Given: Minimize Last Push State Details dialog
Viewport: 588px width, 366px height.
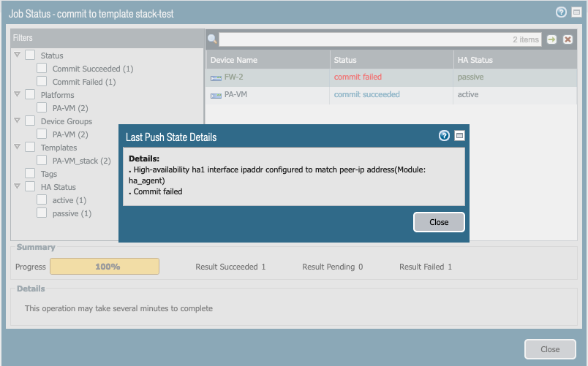Looking at the screenshot, I should (459, 136).
